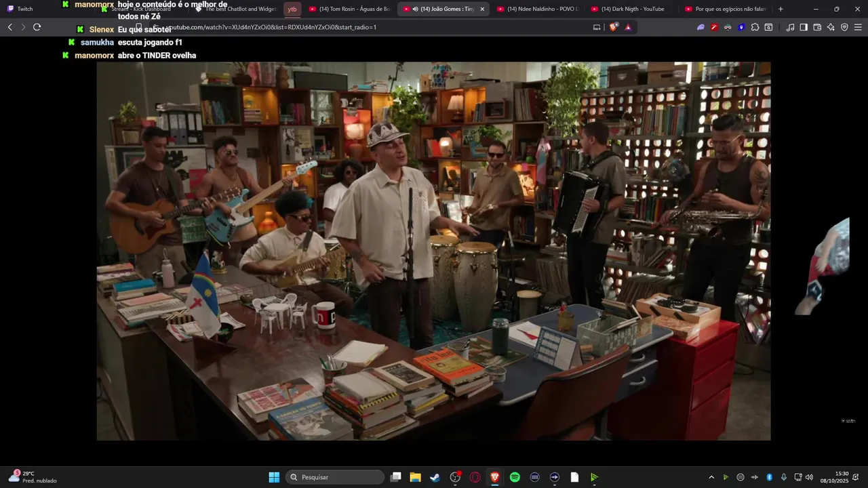The height and width of the screenshot is (488, 868).
Task: Open the volume speaker tray icon
Action: click(809, 477)
